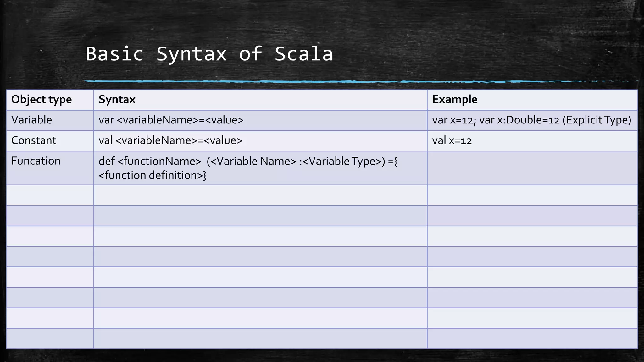Select the "Object type" header cell
This screenshot has width=644, height=362.
50,100
